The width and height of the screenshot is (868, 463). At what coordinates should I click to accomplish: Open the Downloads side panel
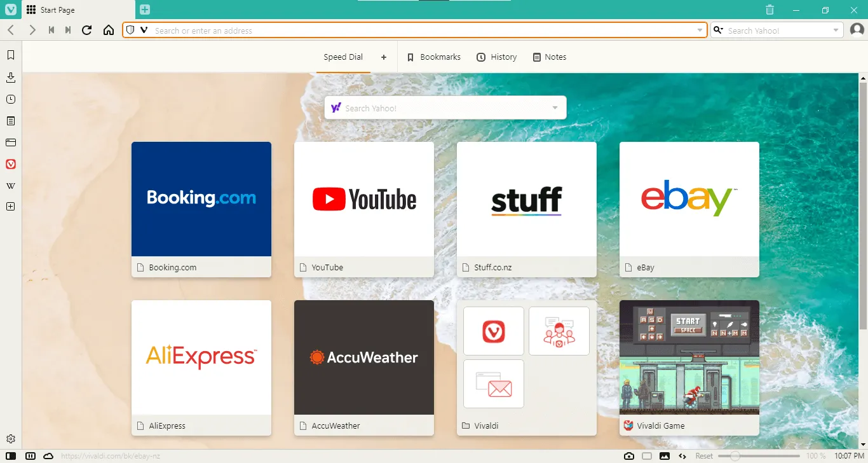pyautogui.click(x=11, y=78)
